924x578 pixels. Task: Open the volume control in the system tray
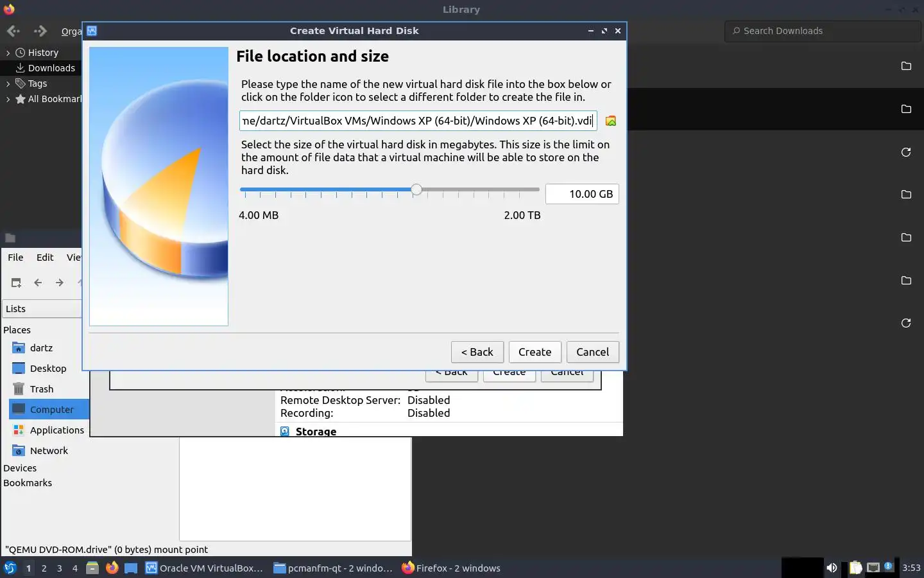click(832, 568)
